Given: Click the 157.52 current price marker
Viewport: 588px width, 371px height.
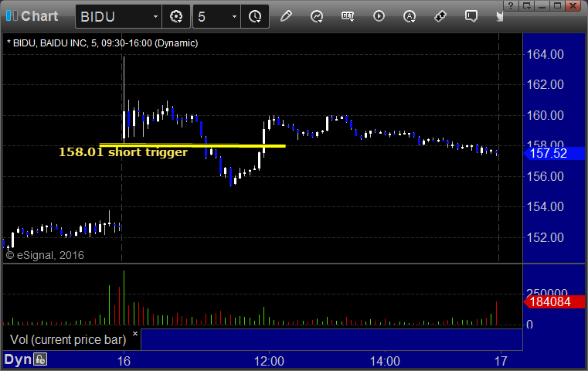Looking at the screenshot, I should (554, 154).
